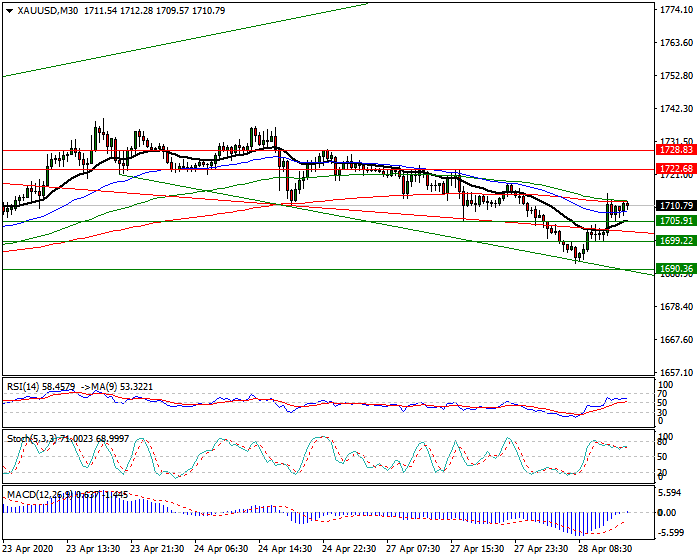Open the chart menu triangle beside XAUUSD
This screenshot has width=700, height=560.
coord(9,11)
